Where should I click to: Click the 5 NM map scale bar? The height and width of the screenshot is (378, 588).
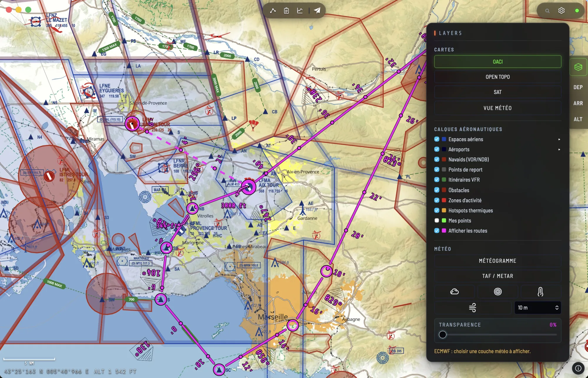point(29,359)
